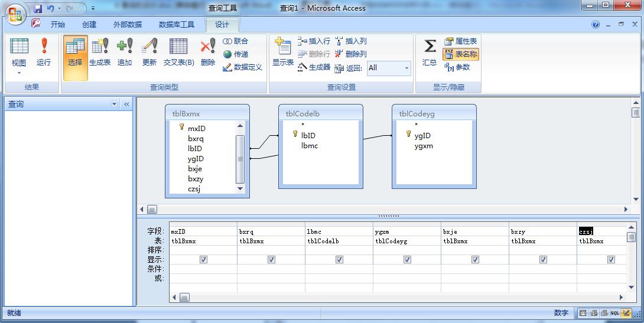Choose the 追加 append query
The image size is (644, 323).
point(125,52)
